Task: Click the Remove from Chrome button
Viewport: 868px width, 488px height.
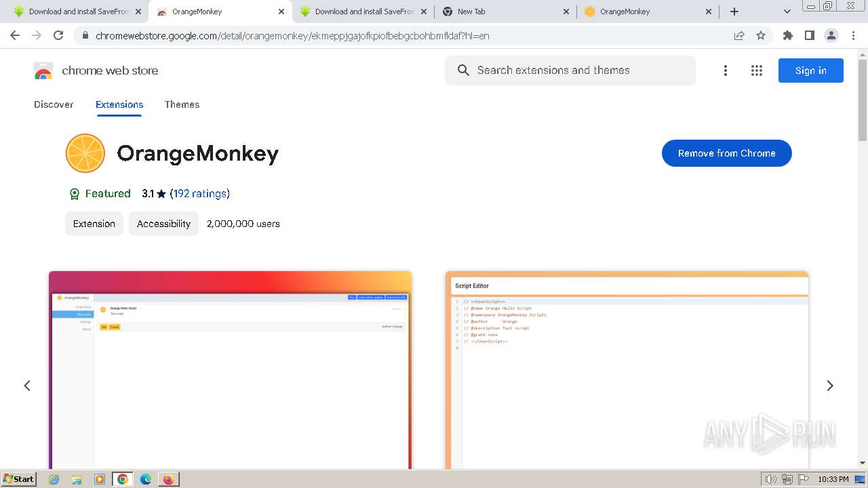Action: [726, 153]
